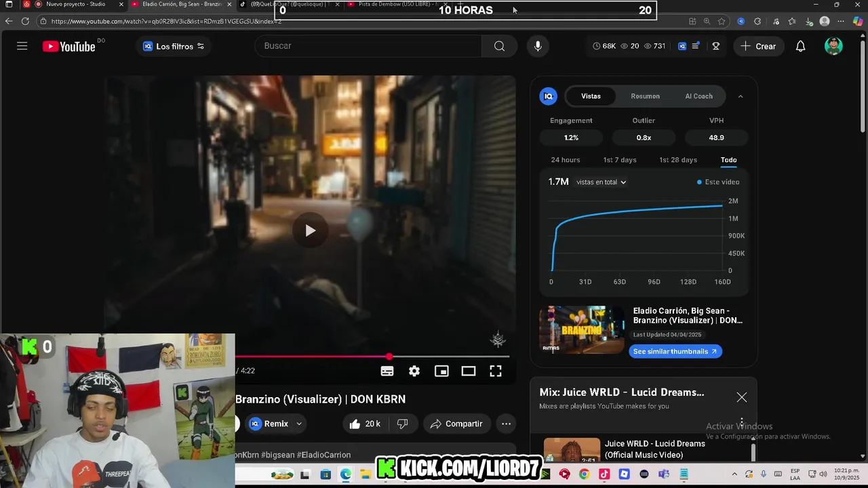Click the Crear button
The image size is (868, 488).
pyautogui.click(x=758, y=46)
